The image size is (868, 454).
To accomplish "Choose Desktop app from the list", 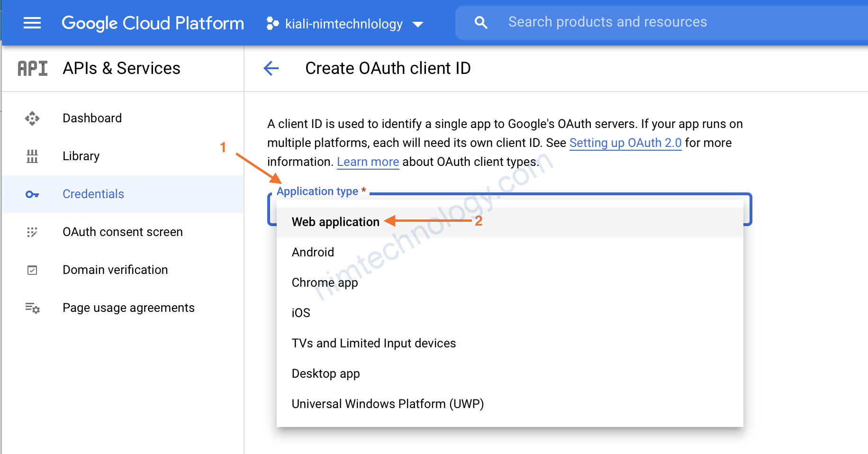I will tap(510, 373).
